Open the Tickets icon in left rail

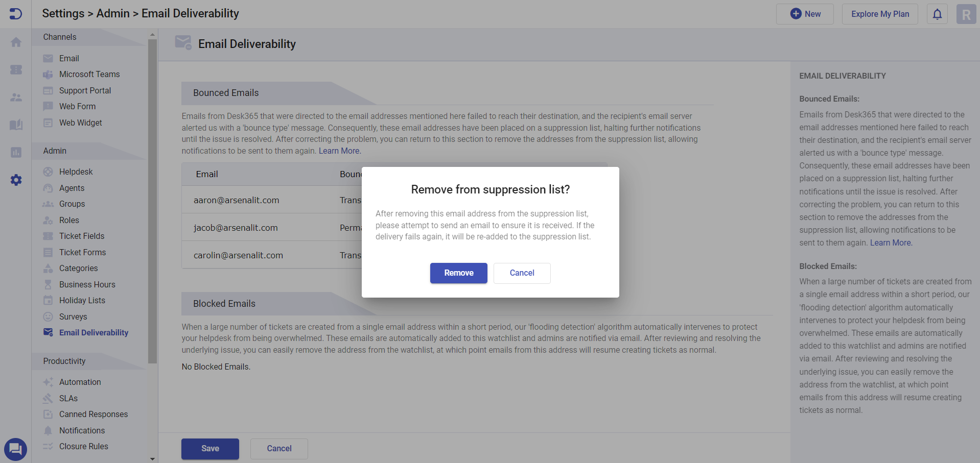(x=16, y=69)
